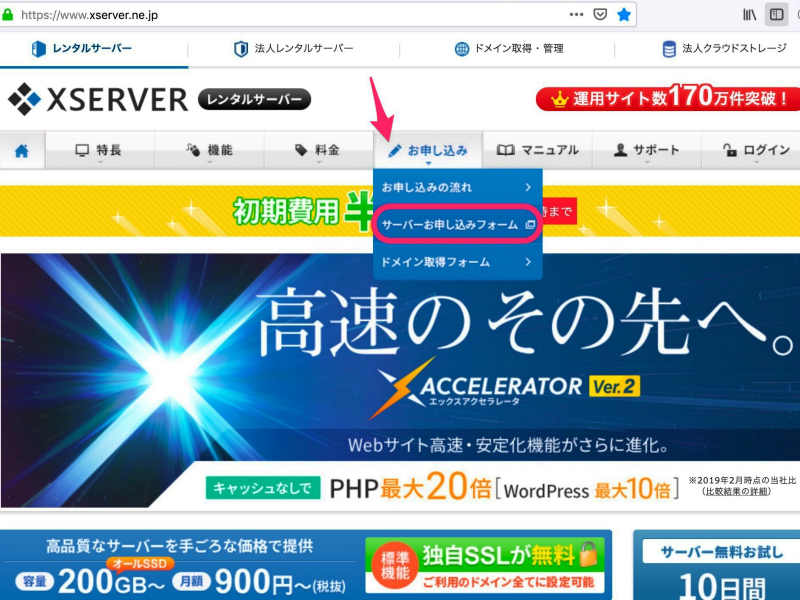
Task: Click the database icon beside 法人クラウドストレージ
Action: (669, 49)
